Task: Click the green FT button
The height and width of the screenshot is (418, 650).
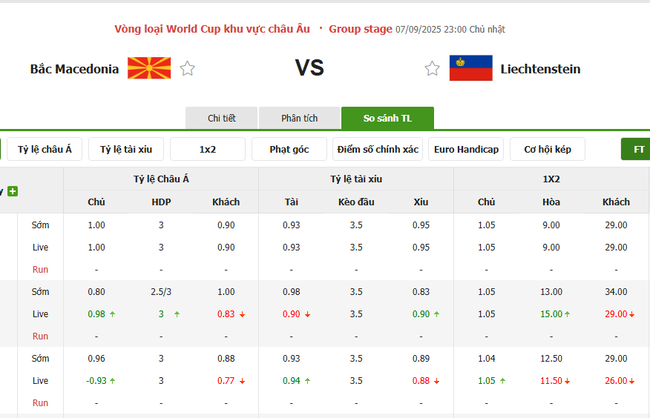Action: 637,150
